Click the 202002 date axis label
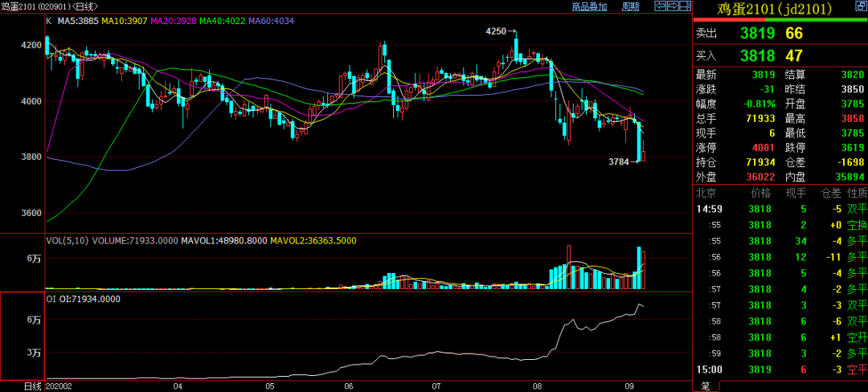The width and height of the screenshot is (868, 392). point(58,386)
